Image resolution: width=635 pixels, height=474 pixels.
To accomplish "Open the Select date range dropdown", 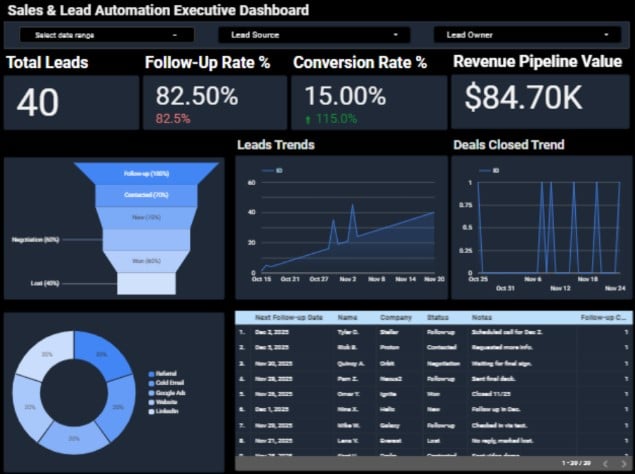I will pos(107,35).
